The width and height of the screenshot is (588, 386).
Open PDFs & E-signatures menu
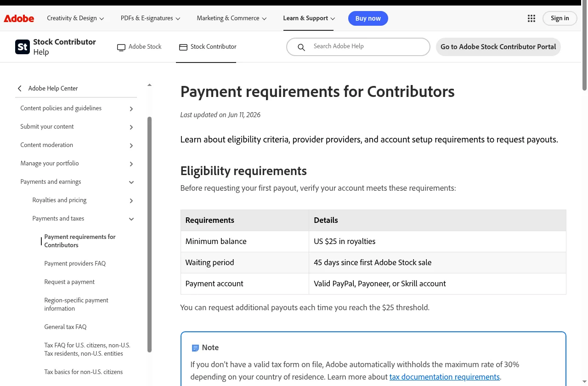coord(150,18)
